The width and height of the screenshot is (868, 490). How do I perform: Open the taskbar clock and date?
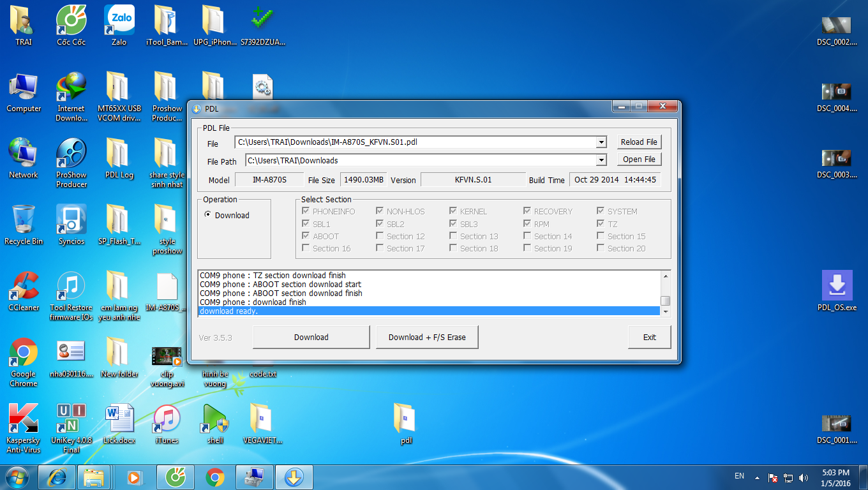(x=835, y=477)
